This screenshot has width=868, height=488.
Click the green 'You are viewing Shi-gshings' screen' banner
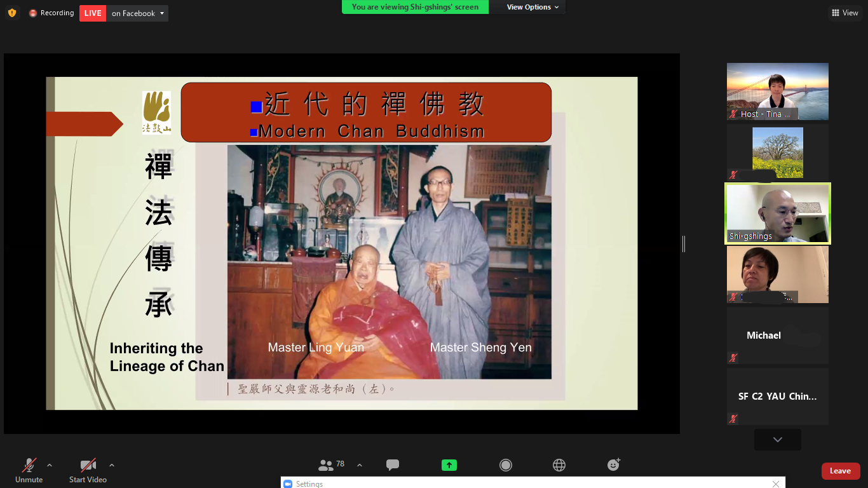click(x=415, y=7)
